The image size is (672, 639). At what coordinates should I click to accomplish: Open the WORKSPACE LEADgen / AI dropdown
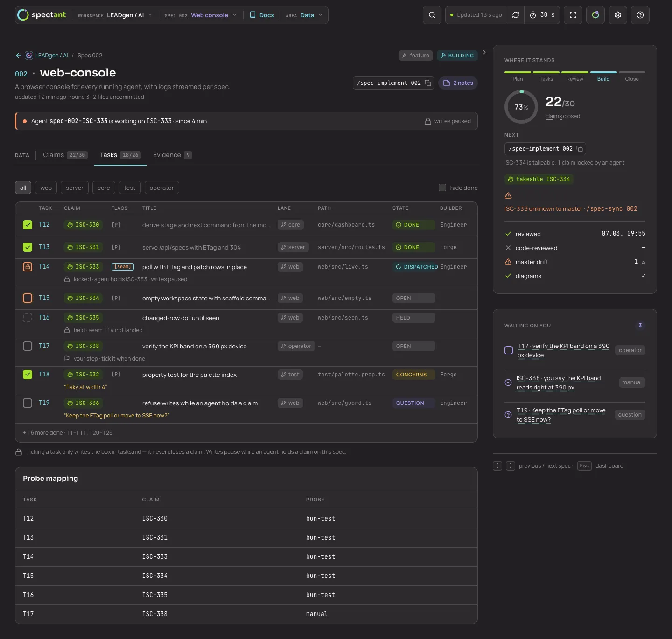click(x=115, y=15)
